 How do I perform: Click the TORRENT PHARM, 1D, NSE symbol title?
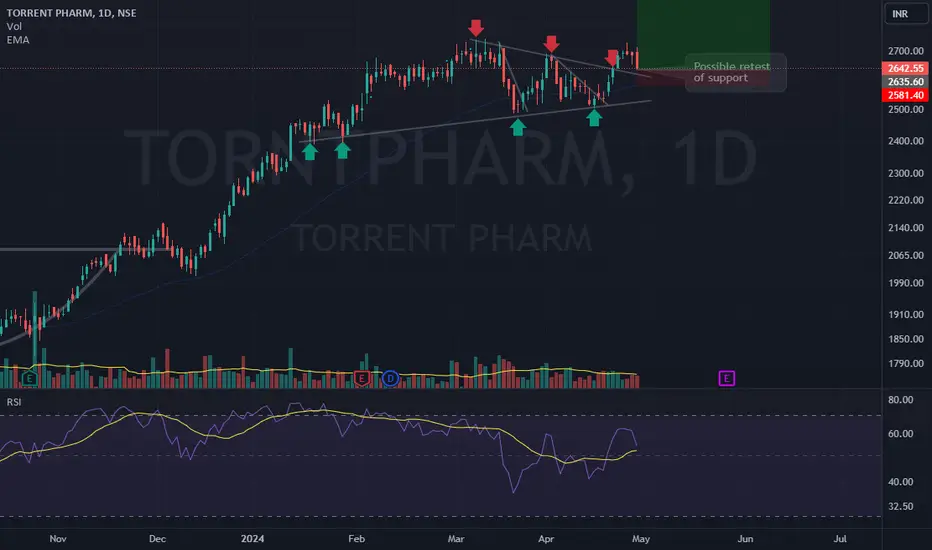(x=71, y=13)
